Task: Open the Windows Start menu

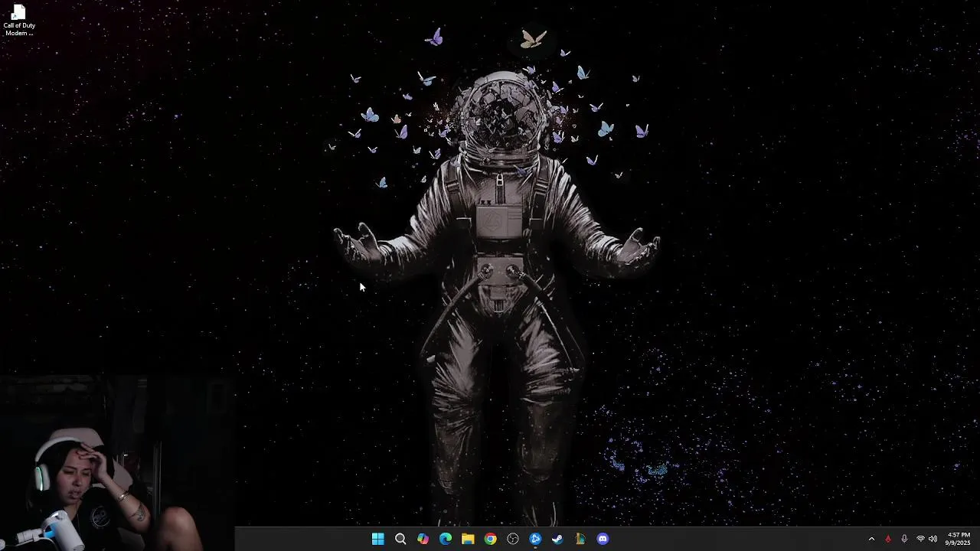Action: (377, 539)
